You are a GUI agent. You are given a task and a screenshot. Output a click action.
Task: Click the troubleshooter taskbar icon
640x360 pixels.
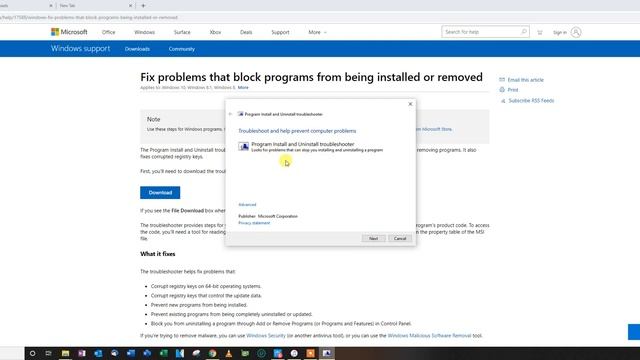click(327, 353)
